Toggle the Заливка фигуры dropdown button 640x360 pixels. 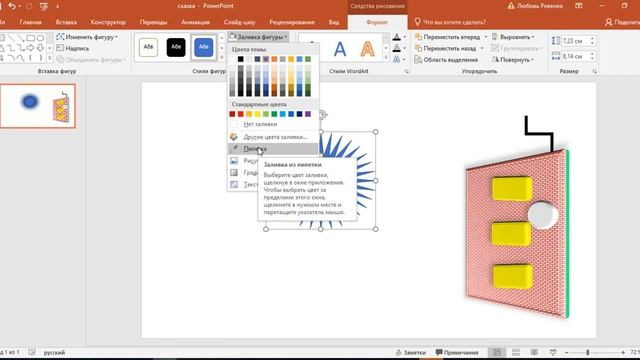(x=258, y=37)
